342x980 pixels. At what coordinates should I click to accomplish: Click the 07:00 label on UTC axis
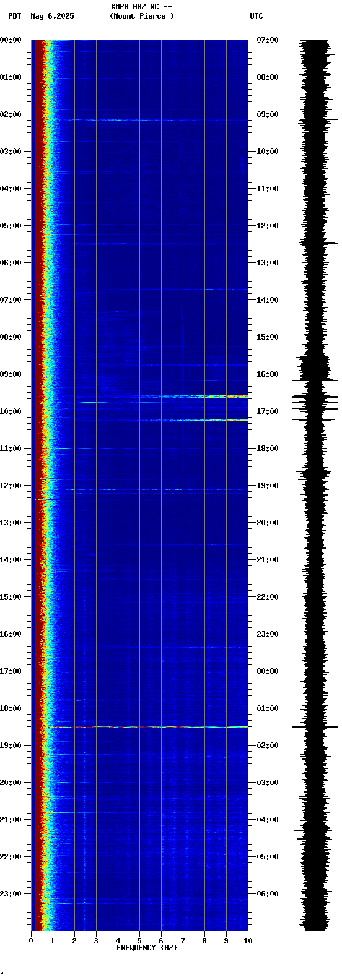[268, 40]
